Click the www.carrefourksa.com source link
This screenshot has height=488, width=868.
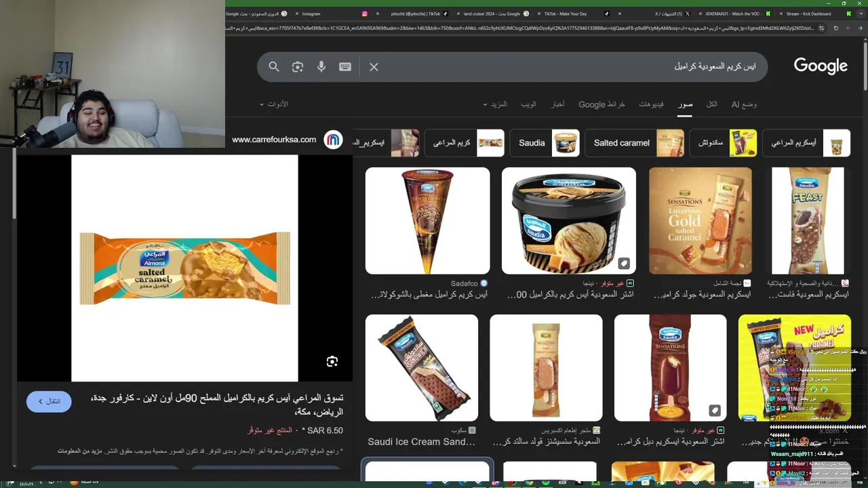(x=274, y=140)
